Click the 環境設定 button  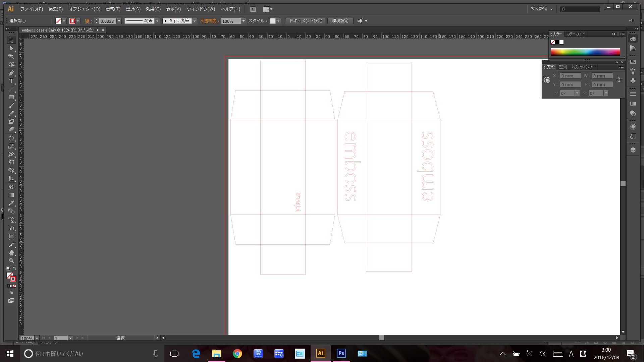click(x=340, y=21)
